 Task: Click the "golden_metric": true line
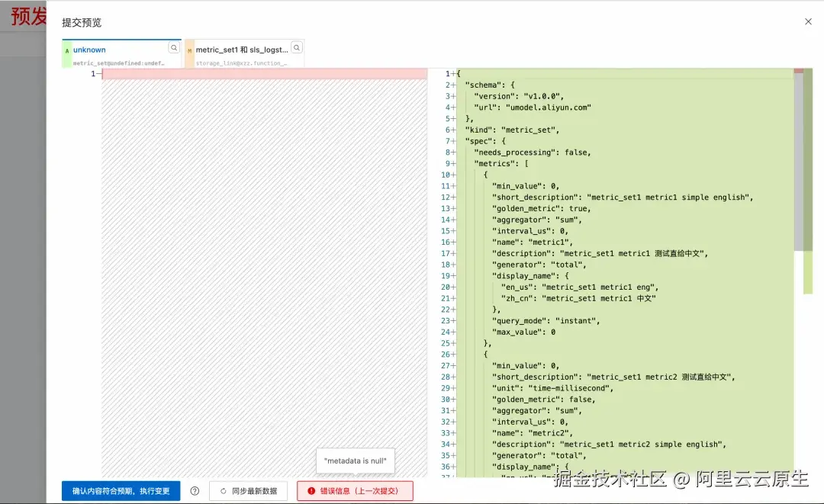click(x=542, y=208)
